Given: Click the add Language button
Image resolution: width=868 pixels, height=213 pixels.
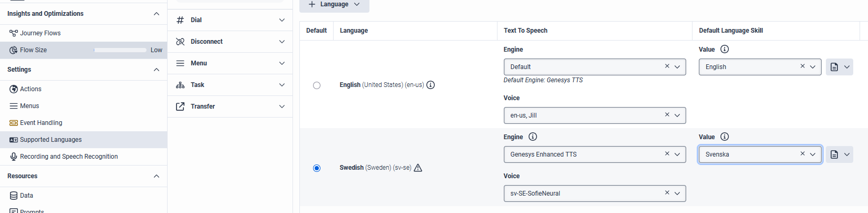Looking at the screenshot, I should point(334,5).
